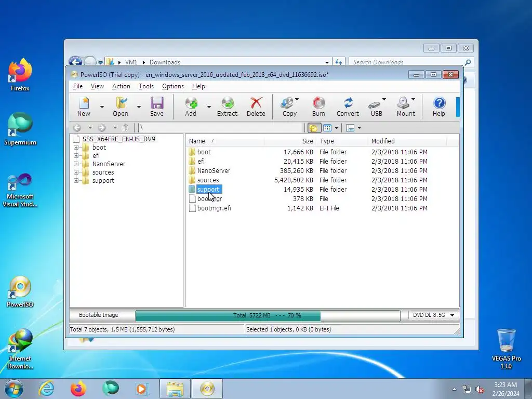The height and width of the screenshot is (399, 532).
Task: Open Internet Explorer from the taskbar
Action: 46,389
